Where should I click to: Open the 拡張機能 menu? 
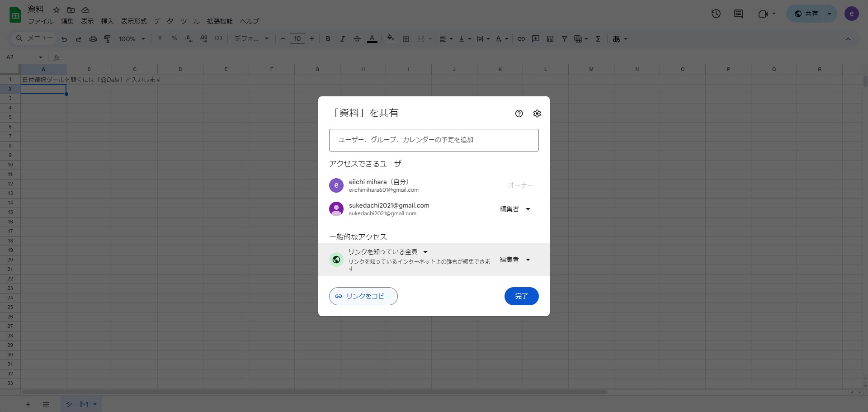pos(220,21)
